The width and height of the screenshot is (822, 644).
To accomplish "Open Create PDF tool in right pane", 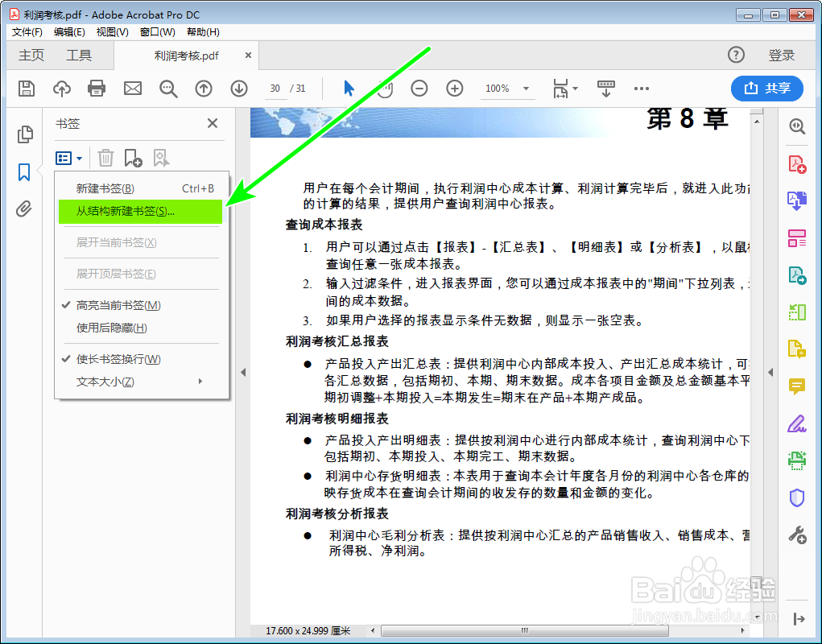I will tap(797, 164).
